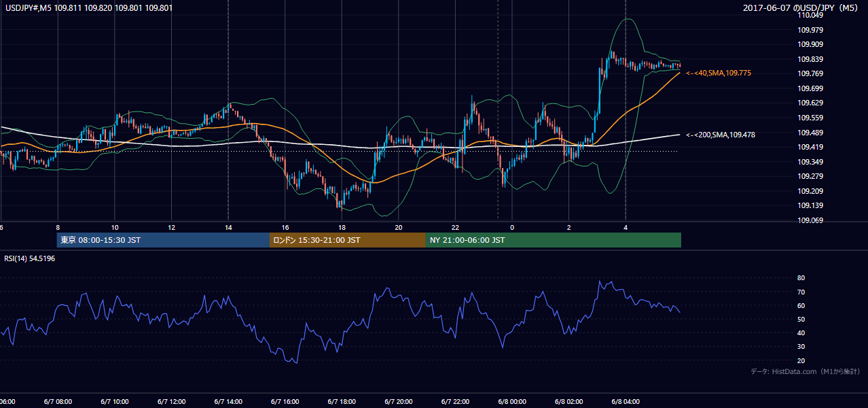868x408 pixels.
Task: Click the 109.419 price axis label
Action: click(811, 147)
